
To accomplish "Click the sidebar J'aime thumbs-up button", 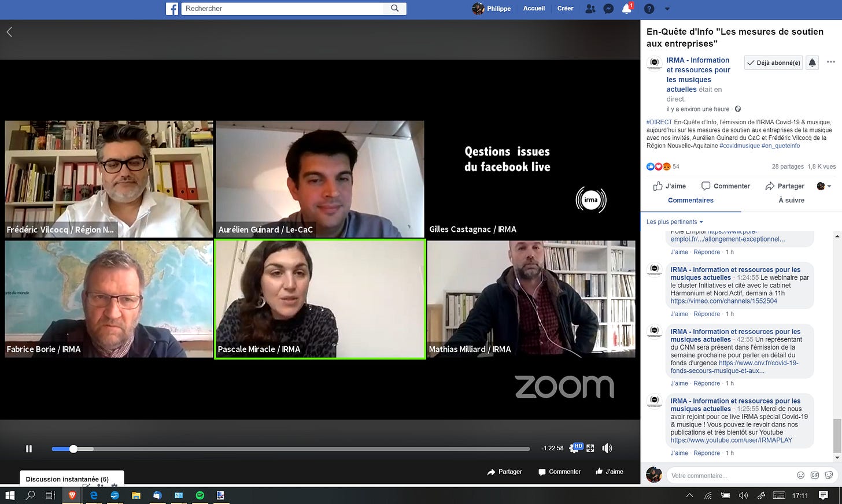I will [670, 186].
